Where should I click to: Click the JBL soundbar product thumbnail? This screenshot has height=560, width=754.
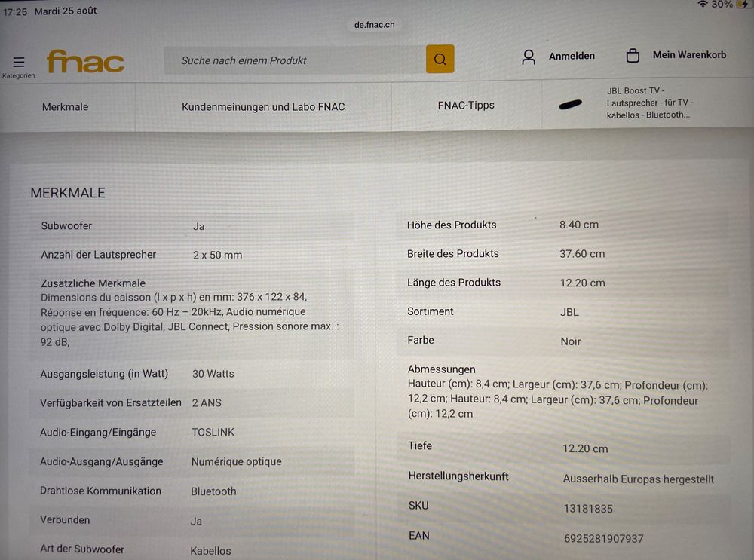pyautogui.click(x=570, y=104)
